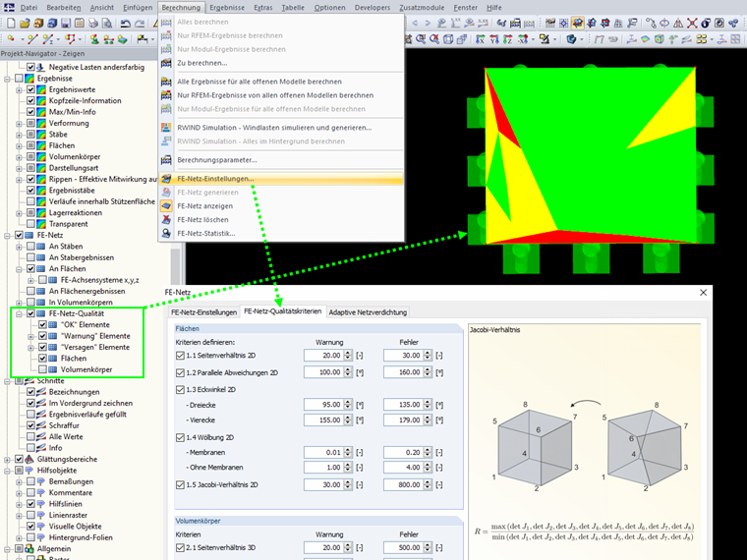Click the Print preview magnifier page icon
Screen dimensions: 747x560
pos(107,23)
